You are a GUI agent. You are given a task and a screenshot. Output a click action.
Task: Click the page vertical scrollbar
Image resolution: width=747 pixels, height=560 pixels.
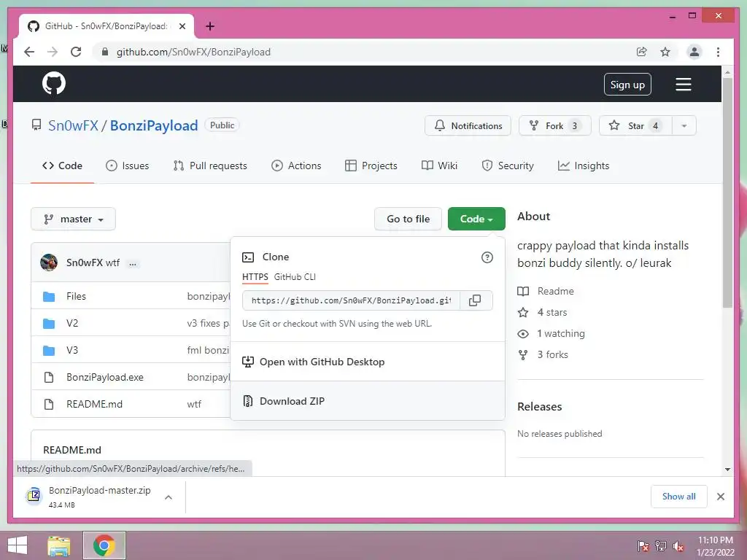tap(727, 193)
